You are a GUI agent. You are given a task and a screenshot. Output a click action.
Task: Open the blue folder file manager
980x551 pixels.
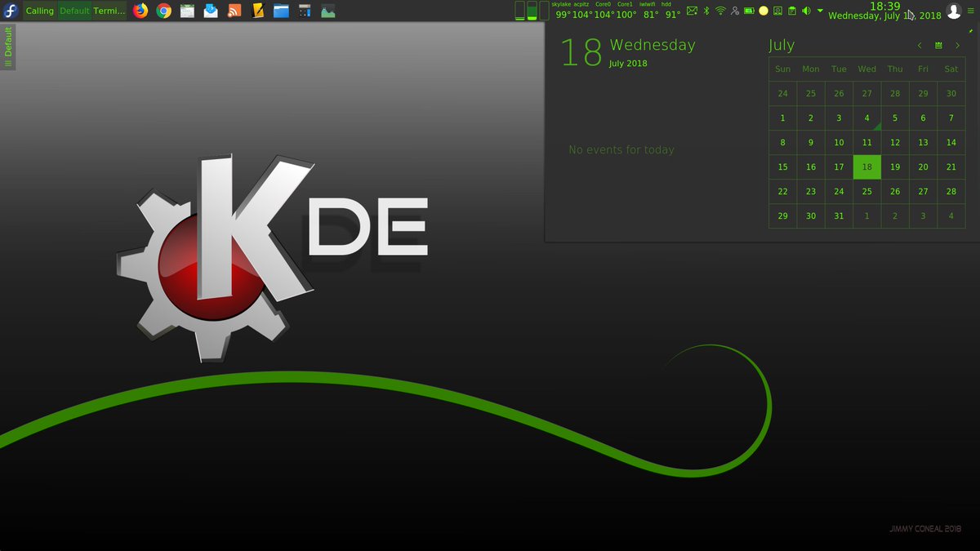pyautogui.click(x=282, y=11)
